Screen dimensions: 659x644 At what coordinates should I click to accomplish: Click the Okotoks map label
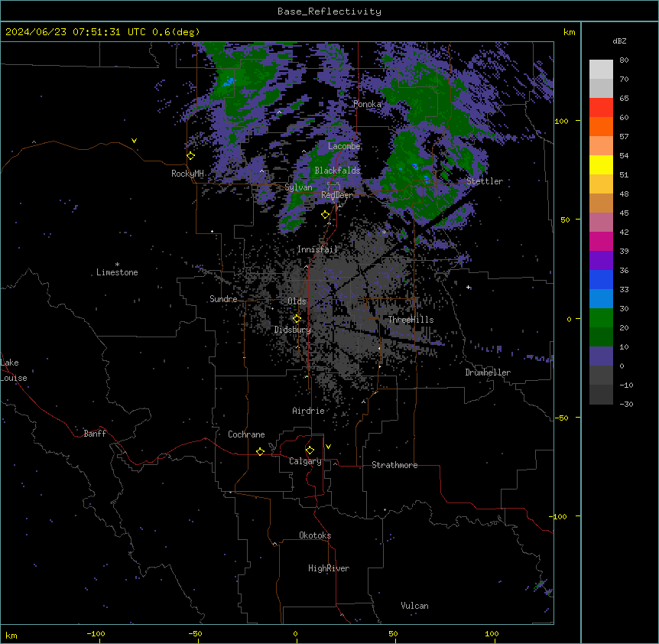pyautogui.click(x=315, y=535)
